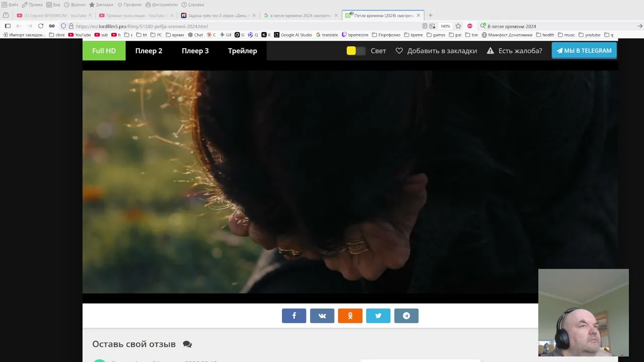Focus the lordfilm5.pro address bar
The height and width of the screenshot is (362, 644).
pos(247,26)
